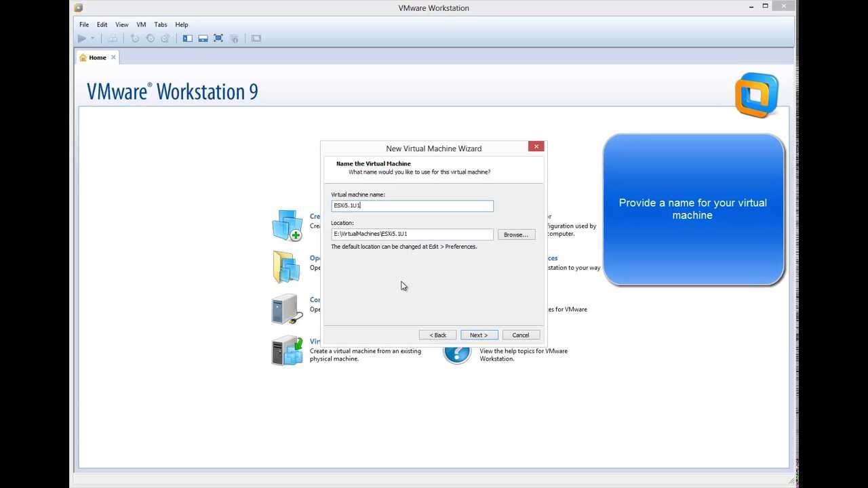Open the Snapshot Manager icon
This screenshot has height=488, width=868.
(165, 38)
